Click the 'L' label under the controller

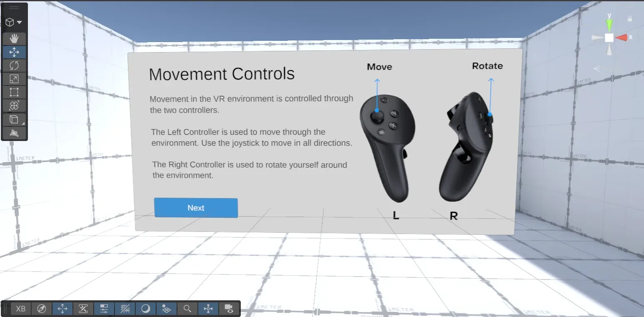396,216
